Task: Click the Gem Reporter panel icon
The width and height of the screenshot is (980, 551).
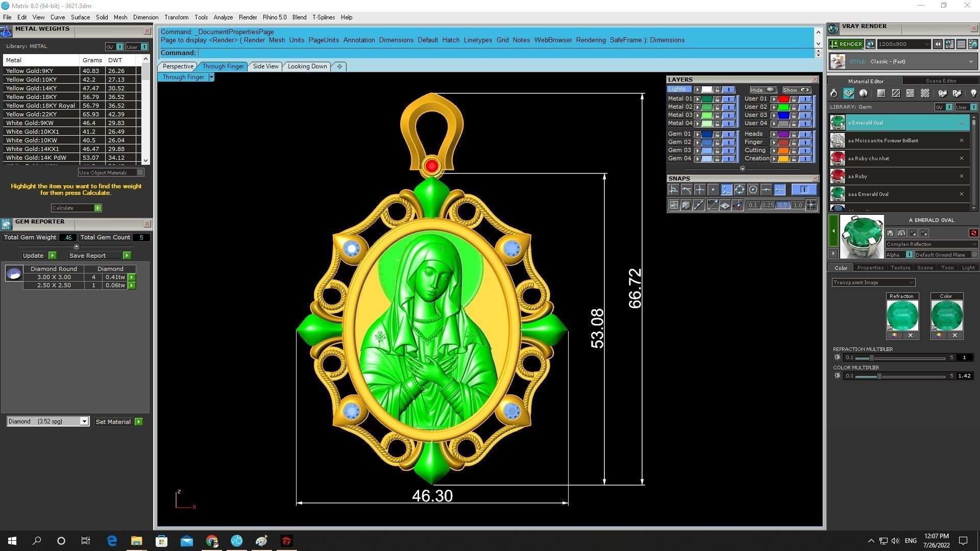Action: pos(6,223)
